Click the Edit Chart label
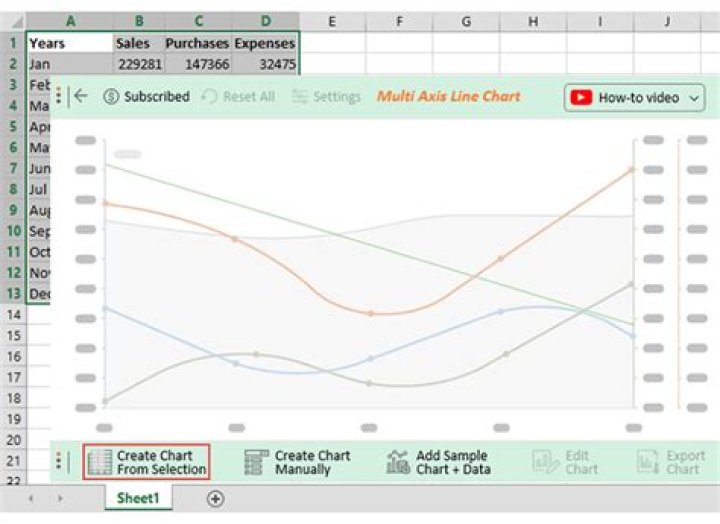720x524 pixels. 581,462
